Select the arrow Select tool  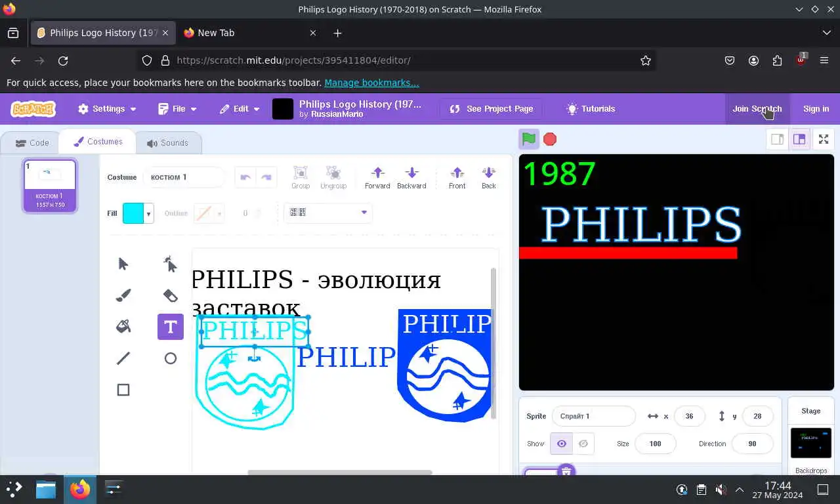click(x=123, y=264)
